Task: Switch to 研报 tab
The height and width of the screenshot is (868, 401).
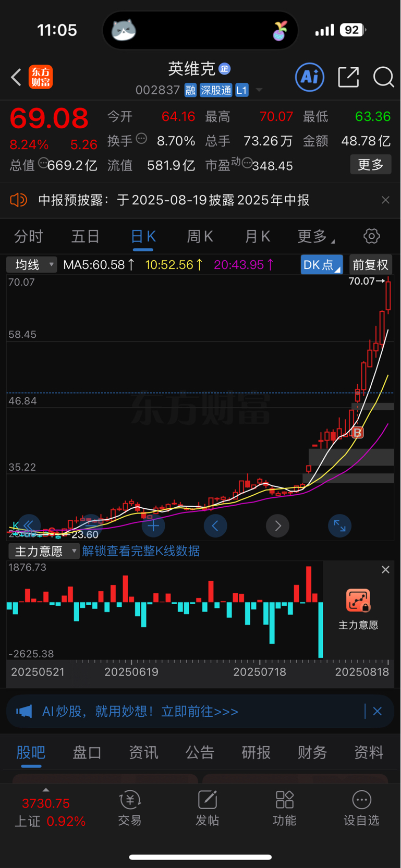Action: (x=256, y=752)
